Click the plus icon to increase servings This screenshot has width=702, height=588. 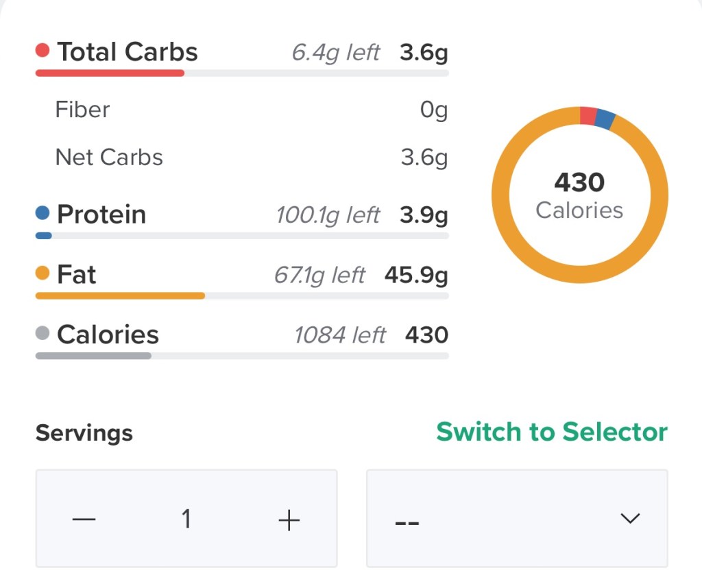(289, 520)
